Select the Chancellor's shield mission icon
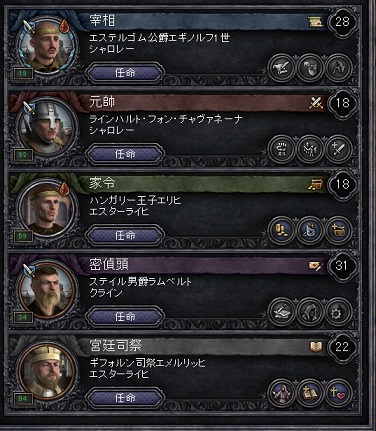 click(x=310, y=68)
